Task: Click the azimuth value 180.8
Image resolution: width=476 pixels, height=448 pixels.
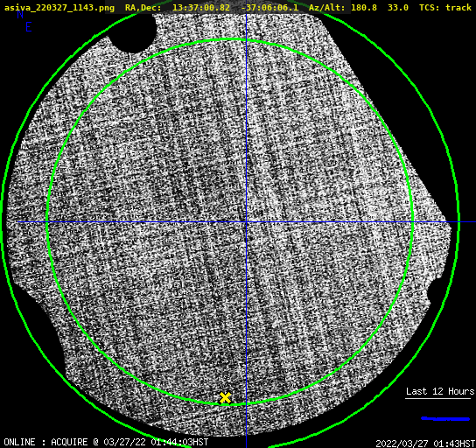Action: pyautogui.click(x=364, y=8)
